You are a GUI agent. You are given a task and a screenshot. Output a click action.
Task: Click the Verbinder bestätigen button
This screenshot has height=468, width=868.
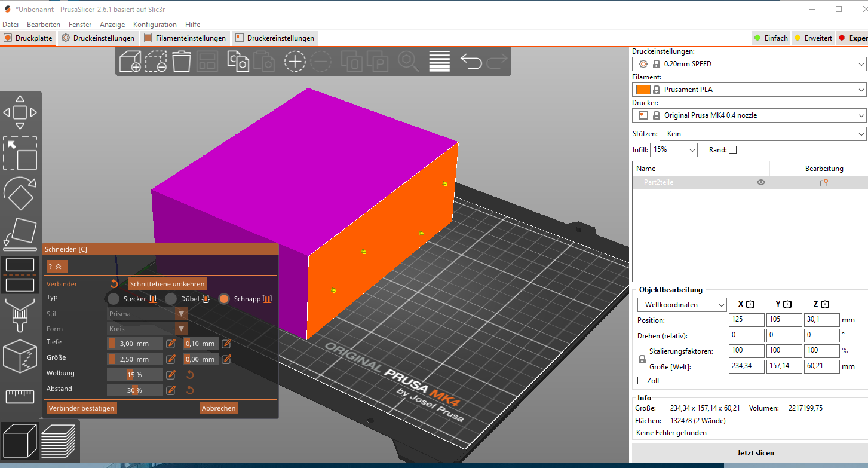click(82, 408)
